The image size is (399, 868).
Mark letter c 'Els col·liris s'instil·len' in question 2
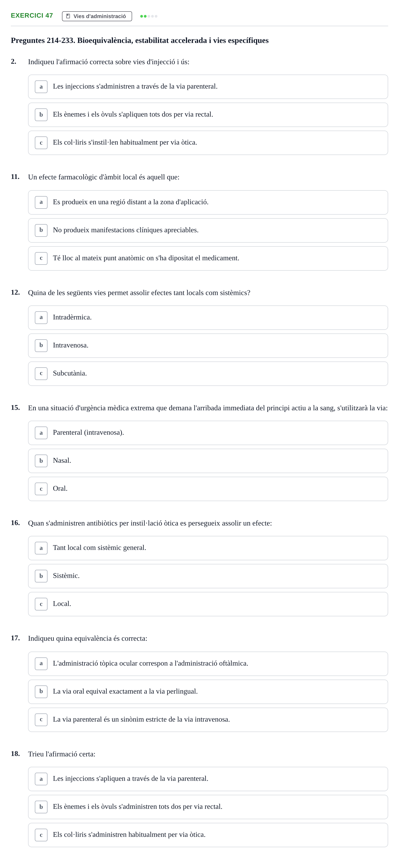point(208,143)
